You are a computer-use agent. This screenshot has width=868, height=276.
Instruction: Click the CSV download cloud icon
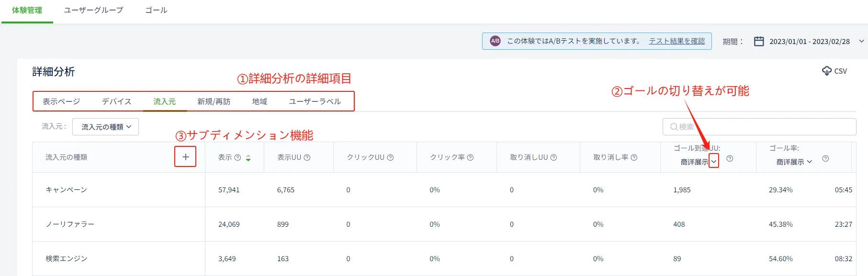(826, 71)
